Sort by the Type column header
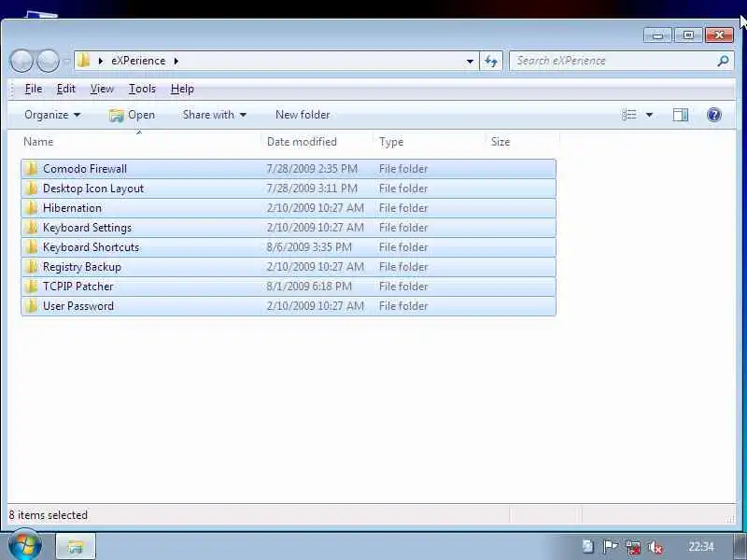 391,142
